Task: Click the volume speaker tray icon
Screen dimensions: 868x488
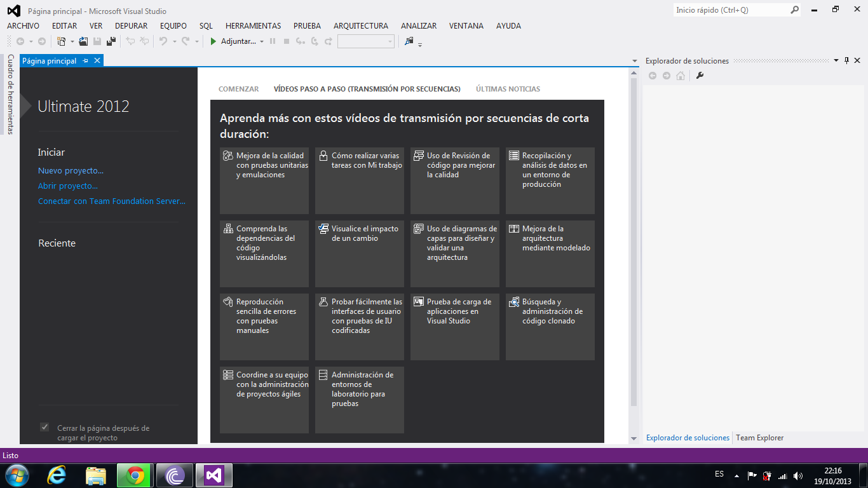Action: pos(798,475)
